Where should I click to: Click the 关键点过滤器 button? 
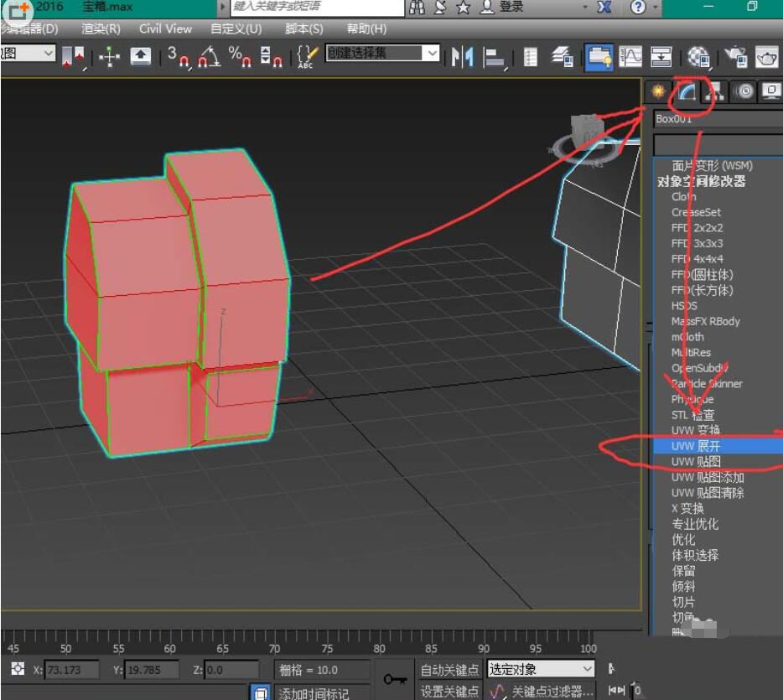pyautogui.click(x=543, y=692)
